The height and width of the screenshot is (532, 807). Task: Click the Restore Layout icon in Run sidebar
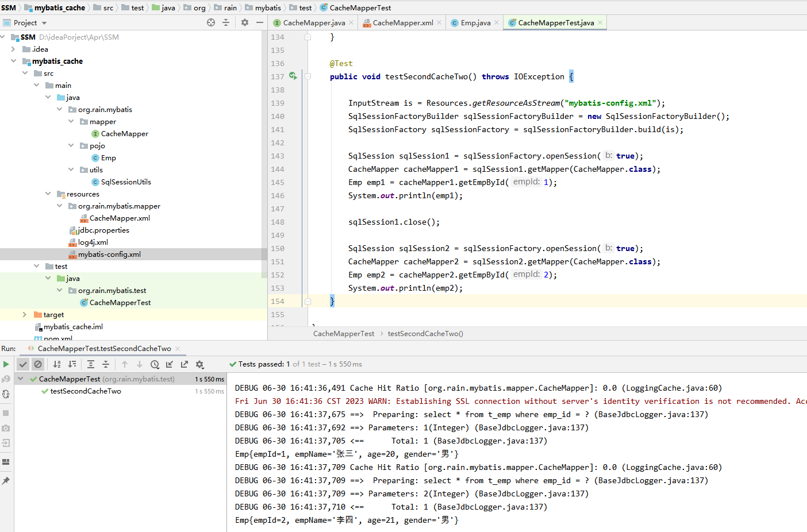coord(6,462)
